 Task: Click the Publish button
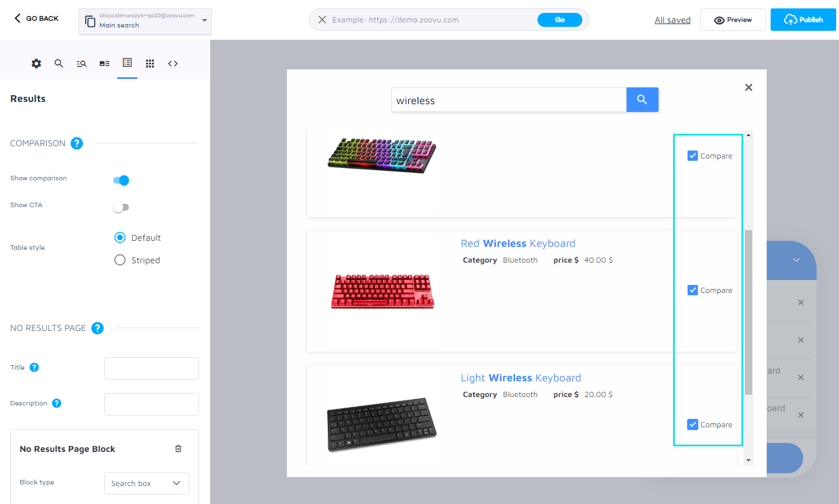pyautogui.click(x=803, y=20)
